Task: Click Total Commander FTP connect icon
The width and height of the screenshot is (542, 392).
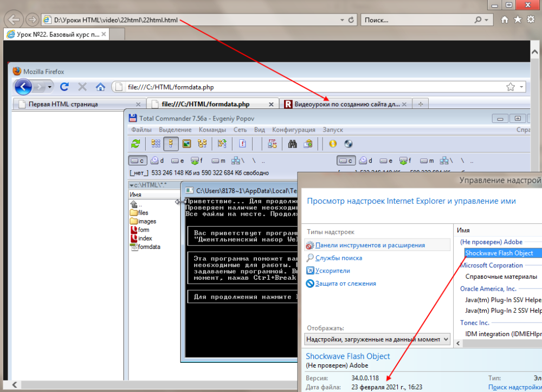Action: [273, 144]
